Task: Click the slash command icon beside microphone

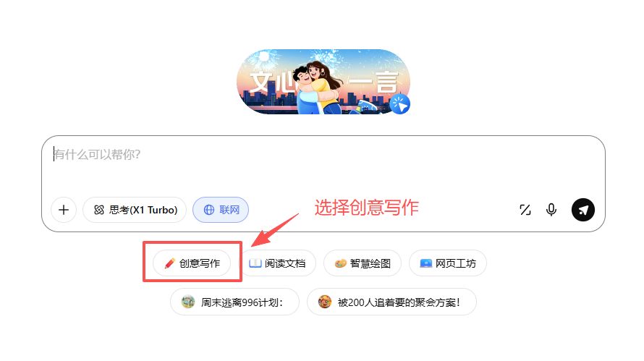Action: (525, 210)
